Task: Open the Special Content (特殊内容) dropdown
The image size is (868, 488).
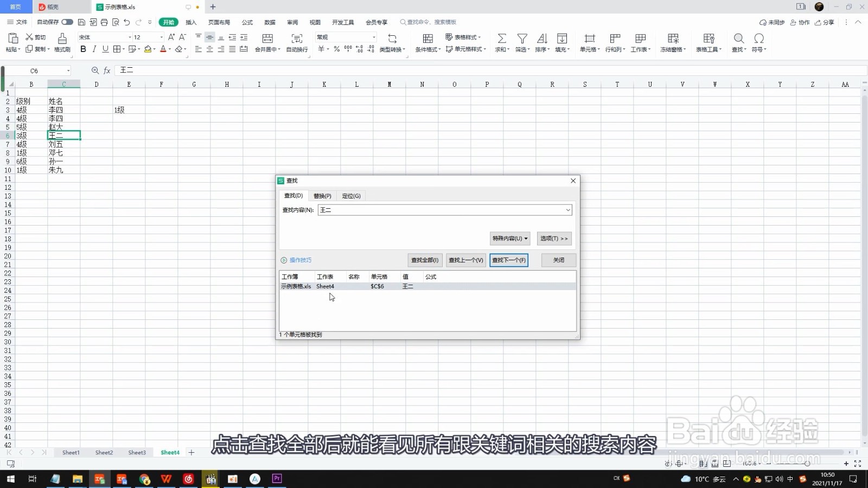Action: tap(510, 239)
